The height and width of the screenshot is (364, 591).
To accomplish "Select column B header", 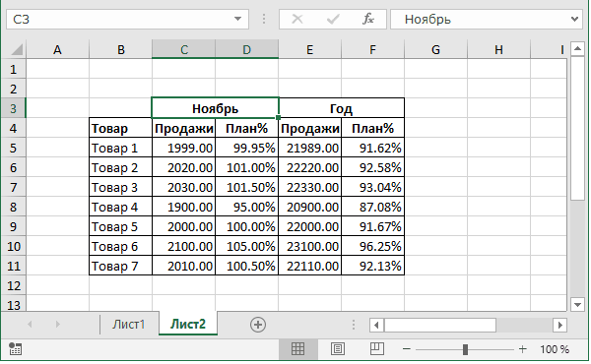I will tap(120, 49).
